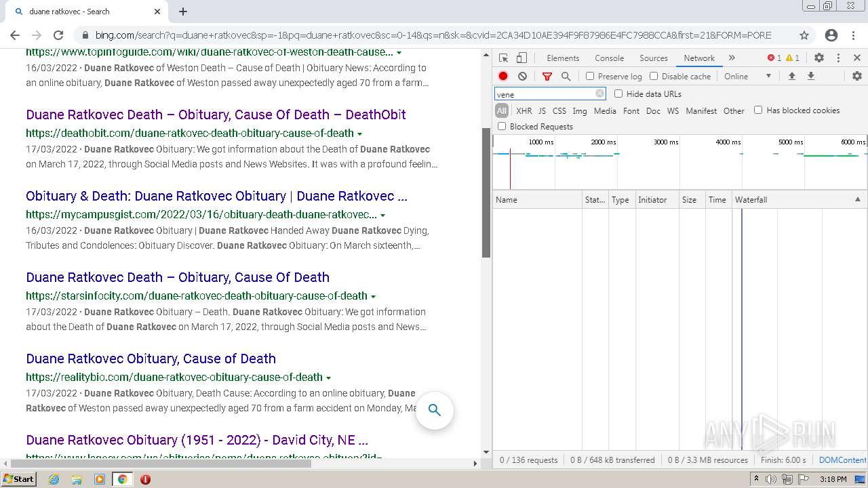Open the Online throttling dropdown
868x488 pixels.
(x=747, y=76)
